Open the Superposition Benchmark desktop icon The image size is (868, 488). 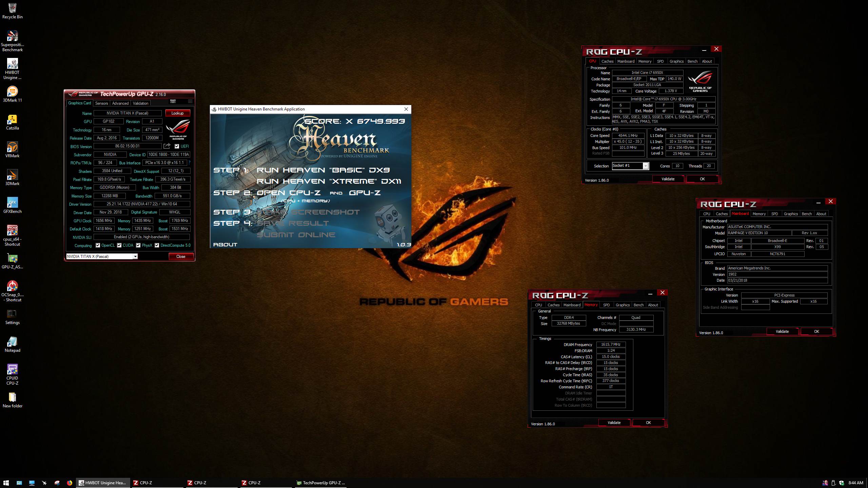point(13,41)
